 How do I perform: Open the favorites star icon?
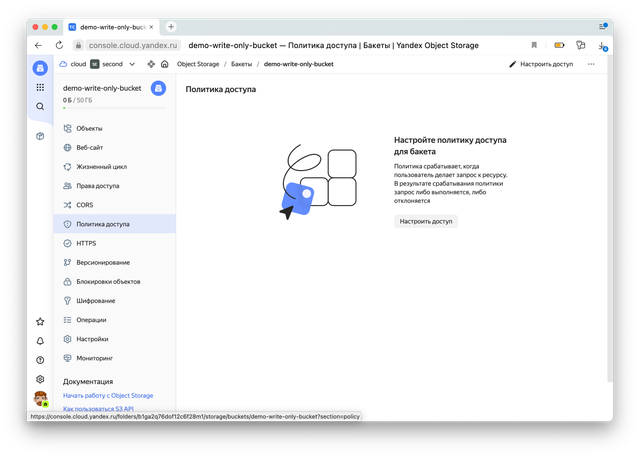tap(40, 322)
